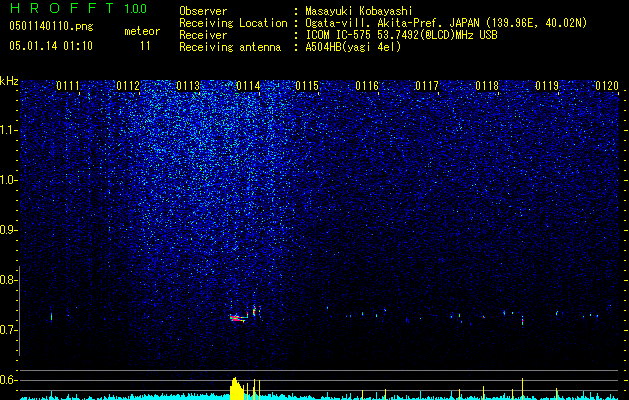Screen dimensions: 629x400
Task: Click the ICOM IC-575 receiver value
Action: pyautogui.click(x=401, y=35)
